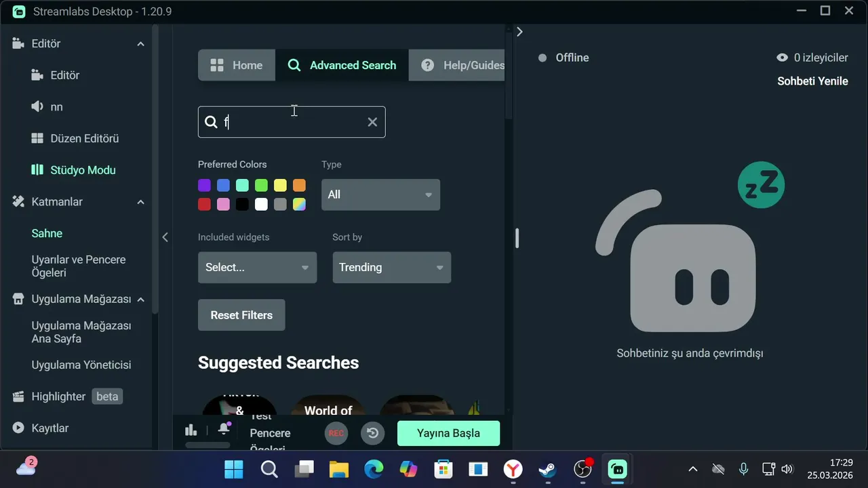Launch Microsoft Edge from taskbar
868x488 pixels.
pyautogui.click(x=374, y=469)
